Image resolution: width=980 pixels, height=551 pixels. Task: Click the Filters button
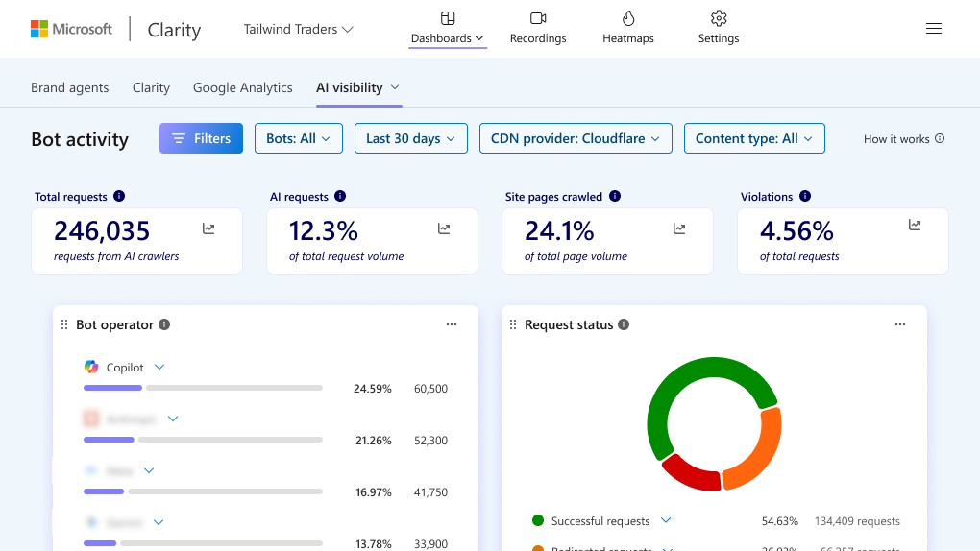click(201, 138)
